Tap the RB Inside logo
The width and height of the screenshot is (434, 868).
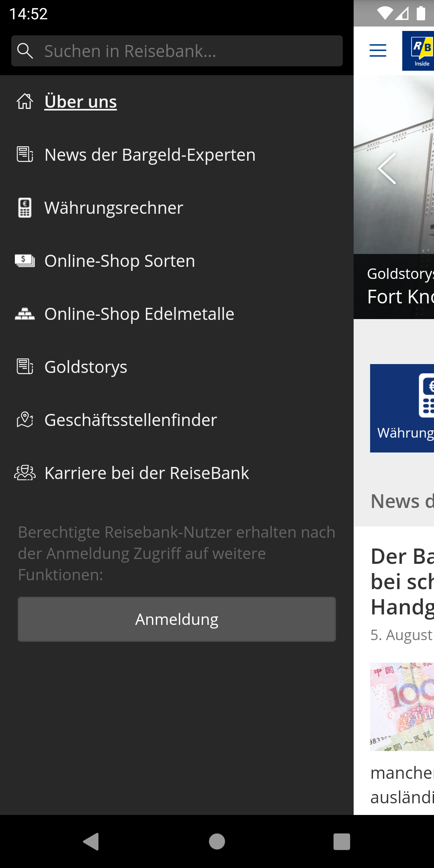coord(418,51)
